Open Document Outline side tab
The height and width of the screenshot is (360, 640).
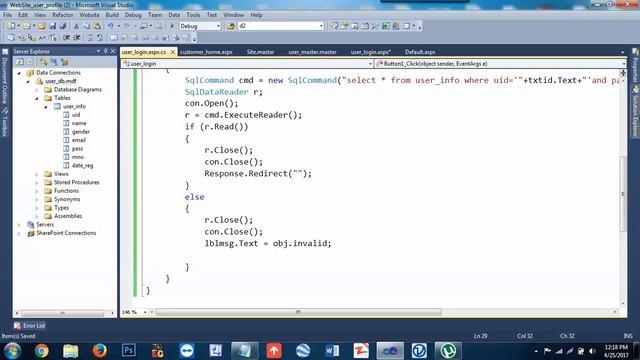[5, 78]
